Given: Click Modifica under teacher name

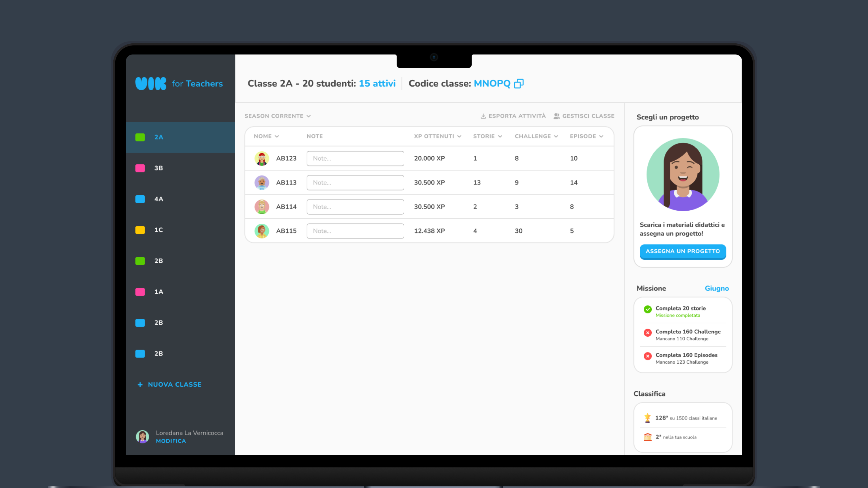Looking at the screenshot, I should coord(171,441).
